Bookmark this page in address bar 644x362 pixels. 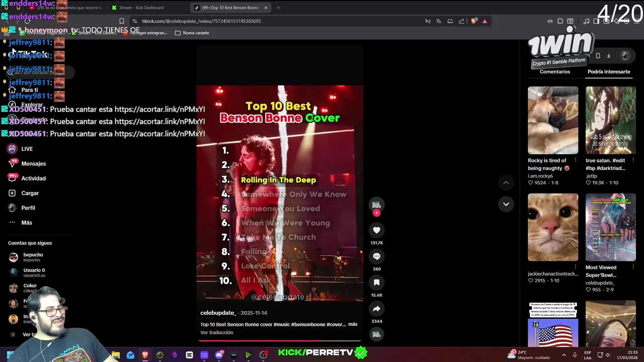pyautogui.click(x=121, y=21)
